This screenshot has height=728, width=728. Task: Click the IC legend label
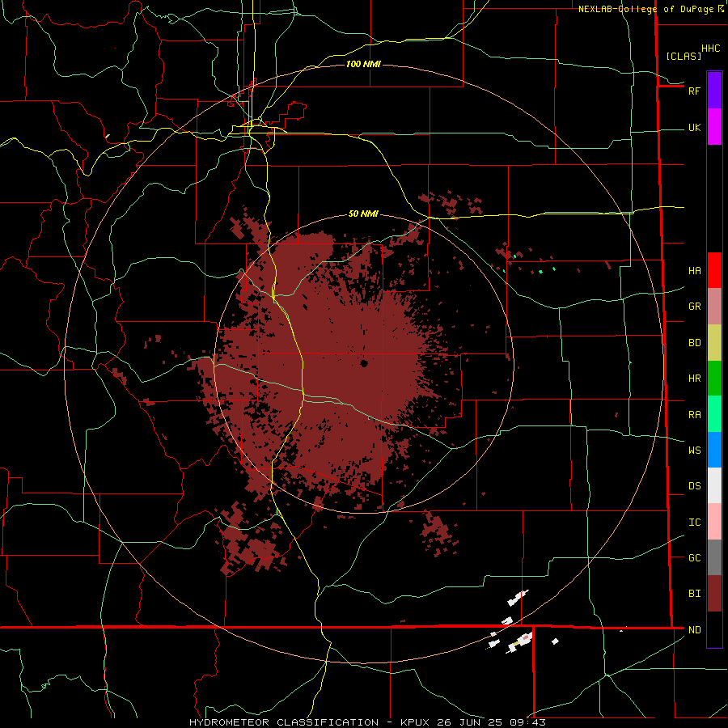click(x=694, y=523)
